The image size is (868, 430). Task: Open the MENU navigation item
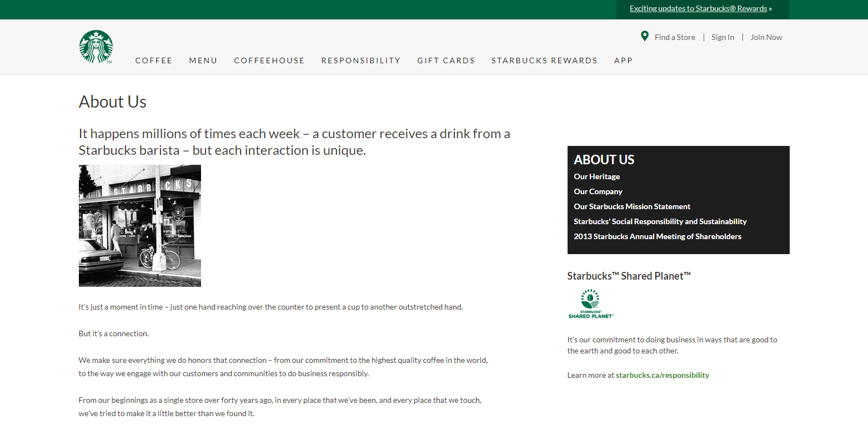pyautogui.click(x=203, y=60)
